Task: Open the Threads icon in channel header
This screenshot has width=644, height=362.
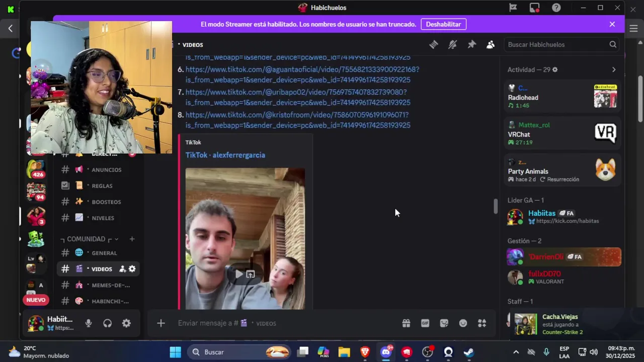Action: tap(434, 45)
